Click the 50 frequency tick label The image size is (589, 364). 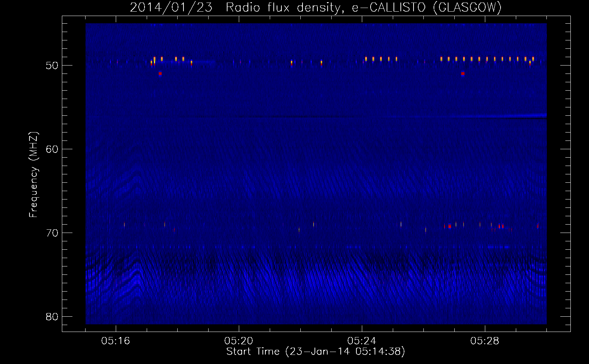pyautogui.click(x=52, y=66)
